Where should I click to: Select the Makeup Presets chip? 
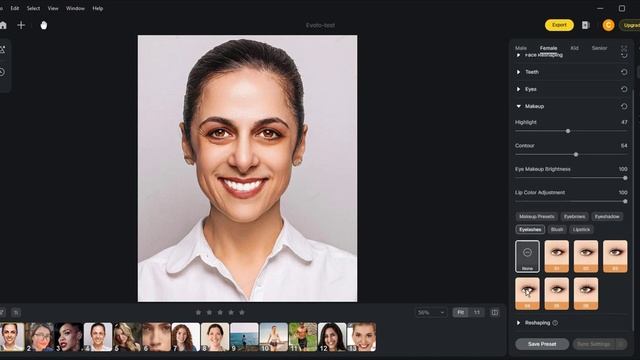pos(537,216)
